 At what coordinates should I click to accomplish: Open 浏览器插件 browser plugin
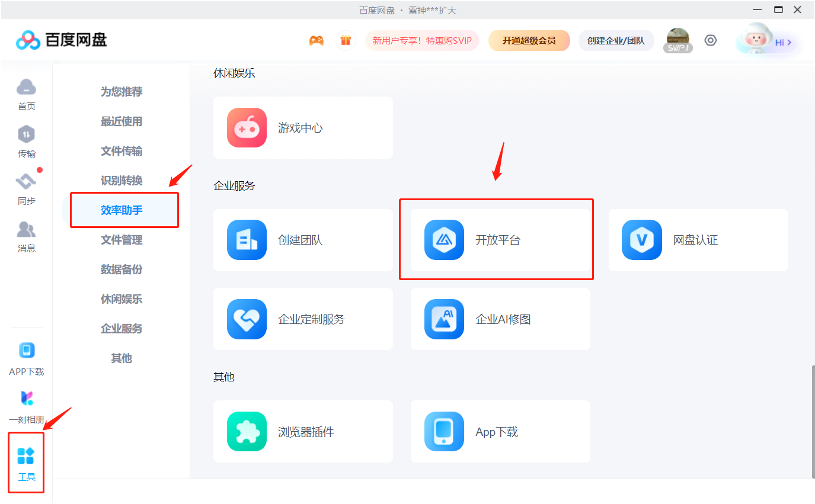(x=303, y=431)
